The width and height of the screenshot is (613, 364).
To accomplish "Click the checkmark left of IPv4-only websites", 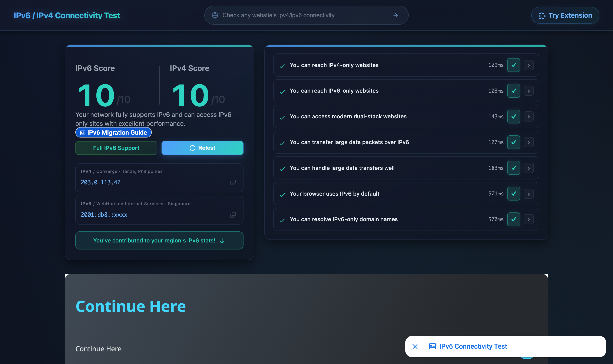I will [x=282, y=66].
